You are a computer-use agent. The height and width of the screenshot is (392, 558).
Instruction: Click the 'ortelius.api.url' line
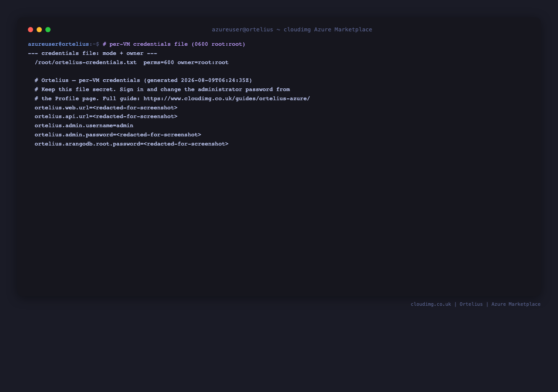click(x=106, y=117)
